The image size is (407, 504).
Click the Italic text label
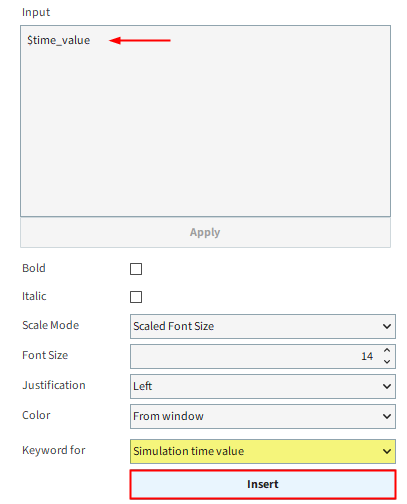click(34, 296)
